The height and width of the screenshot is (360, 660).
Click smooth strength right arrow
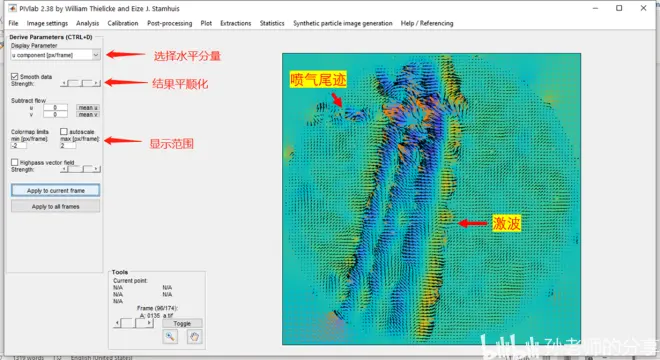97,83
